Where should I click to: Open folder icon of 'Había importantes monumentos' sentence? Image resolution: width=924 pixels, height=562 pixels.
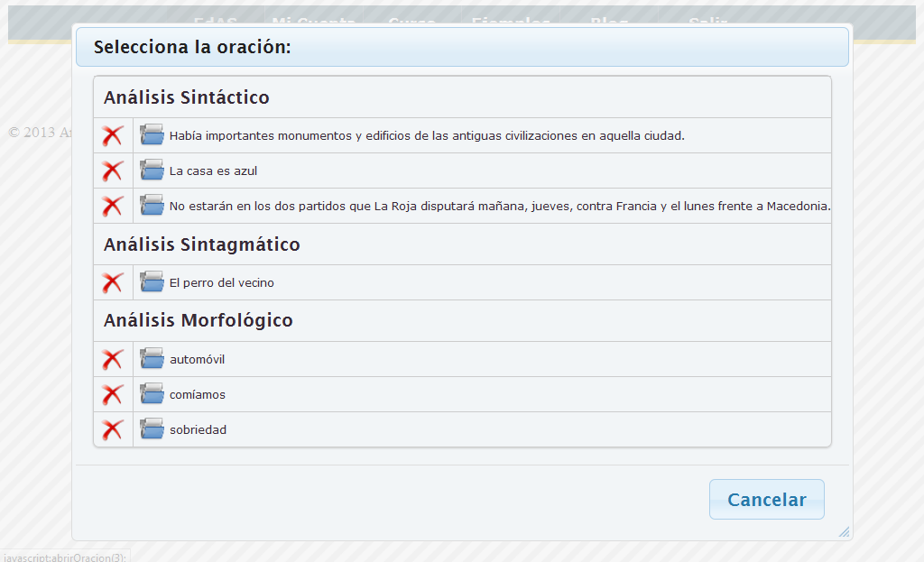[152, 135]
